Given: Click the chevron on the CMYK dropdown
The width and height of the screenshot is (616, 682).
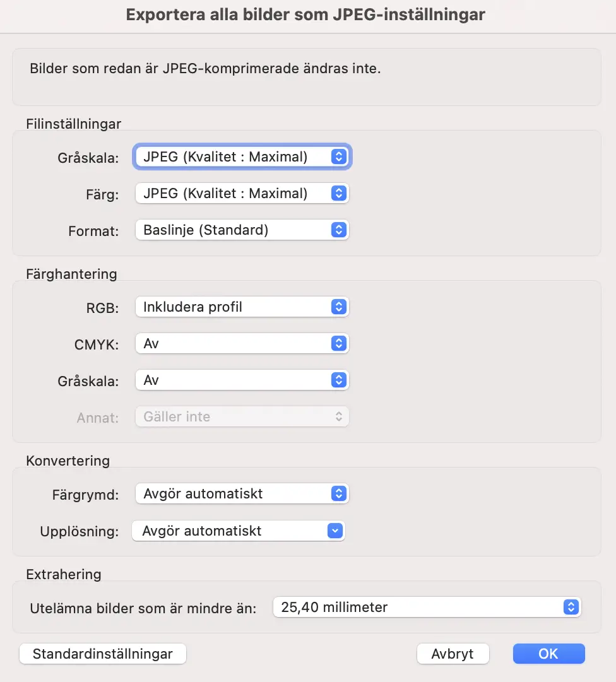Looking at the screenshot, I should [339, 343].
